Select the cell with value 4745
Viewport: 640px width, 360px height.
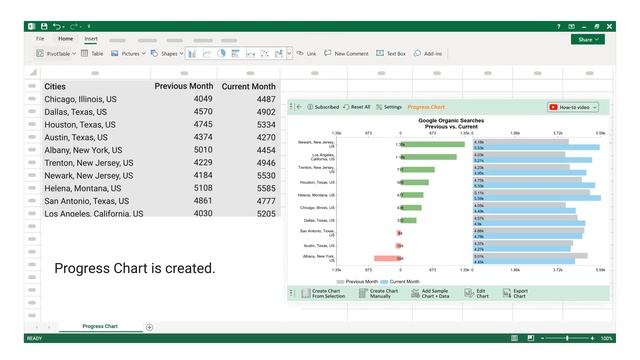(x=184, y=124)
